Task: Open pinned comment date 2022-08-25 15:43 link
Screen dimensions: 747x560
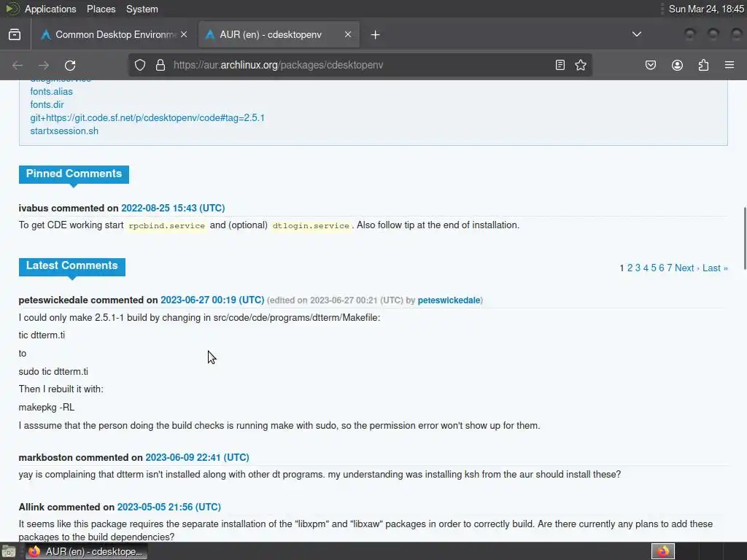Action: (173, 208)
